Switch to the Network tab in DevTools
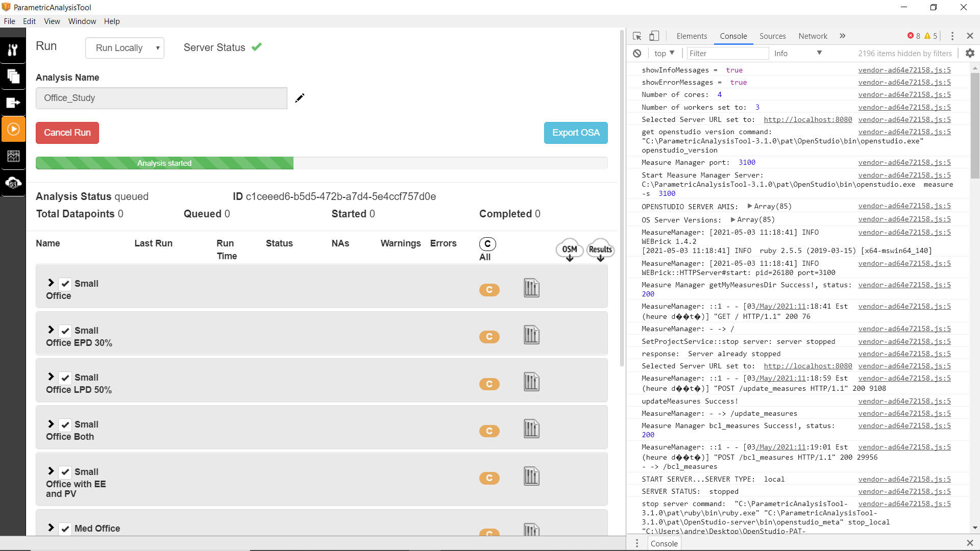980x551 pixels. [x=813, y=36]
